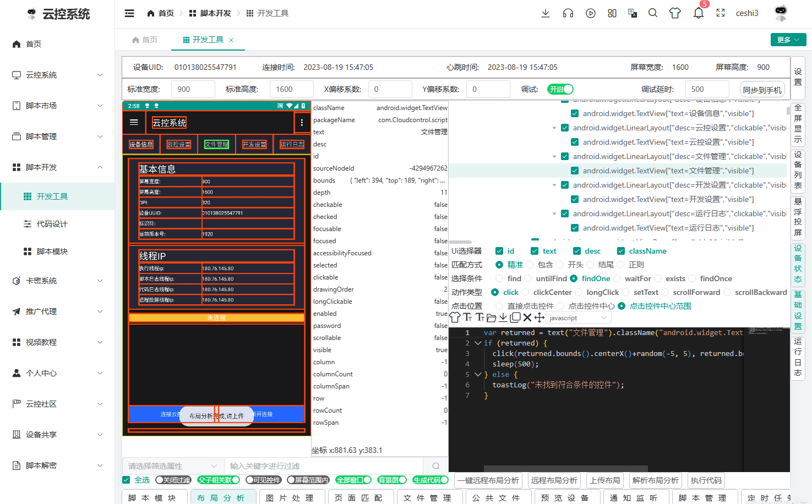Image resolution: width=812 pixels, height=504 pixels.
Task: Toggle the 调试 debug switch
Action: [560, 89]
